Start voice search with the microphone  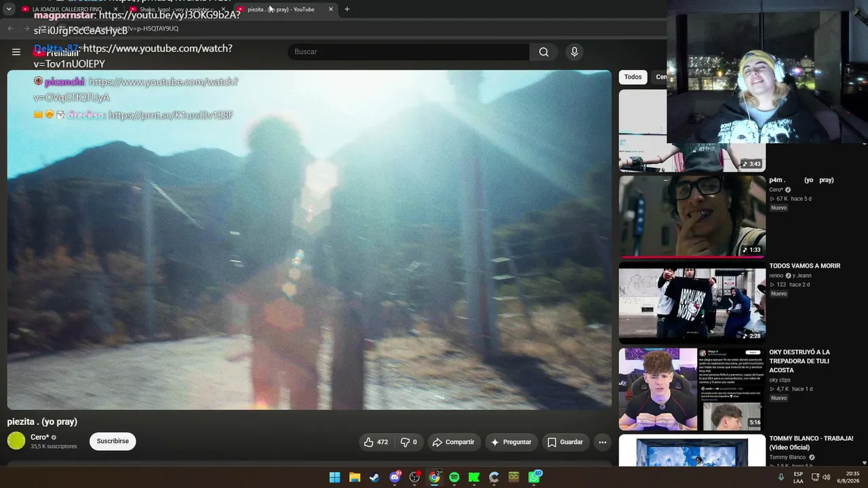pyautogui.click(x=574, y=52)
